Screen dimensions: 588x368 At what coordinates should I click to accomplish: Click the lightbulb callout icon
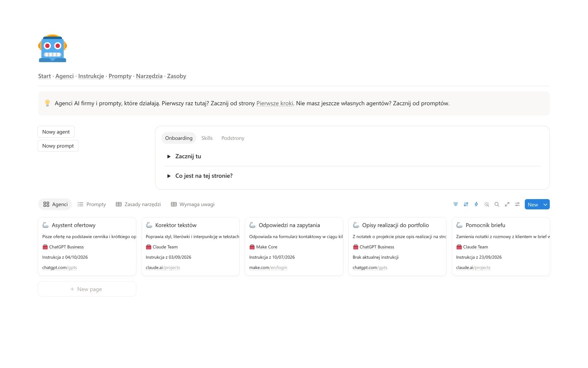coord(47,103)
